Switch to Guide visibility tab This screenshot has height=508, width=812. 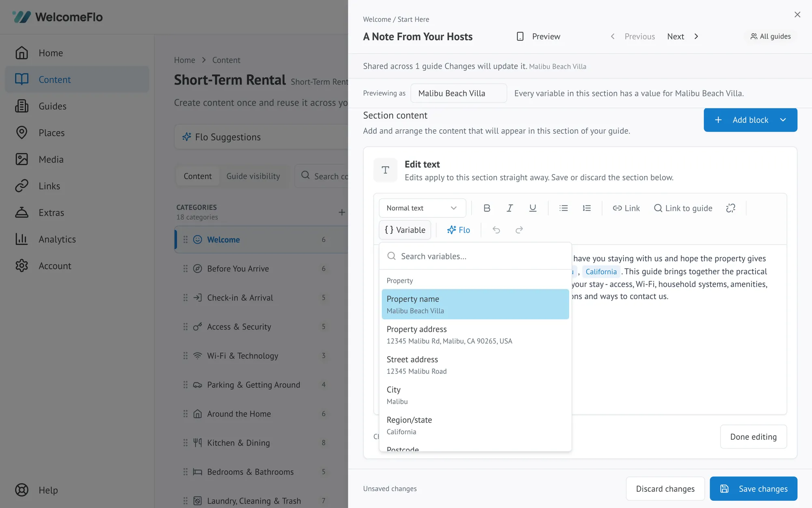(253, 176)
